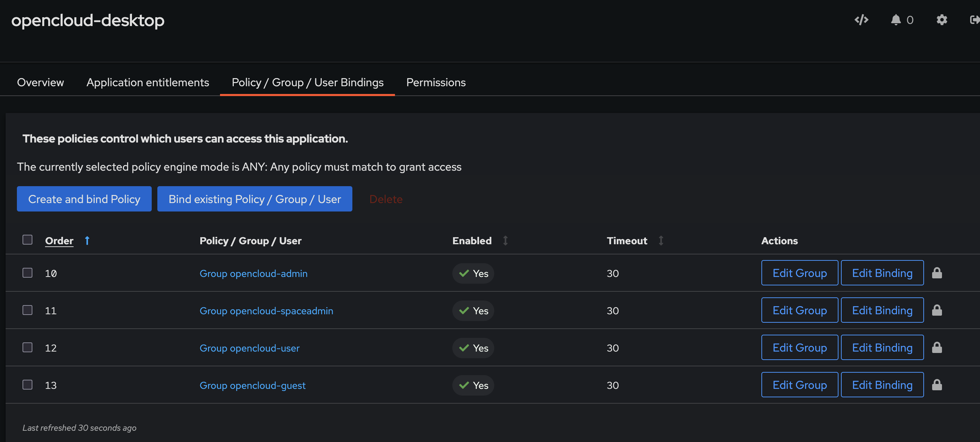Switch to the Overview tab
Viewport: 980px width, 442px height.
(40, 82)
